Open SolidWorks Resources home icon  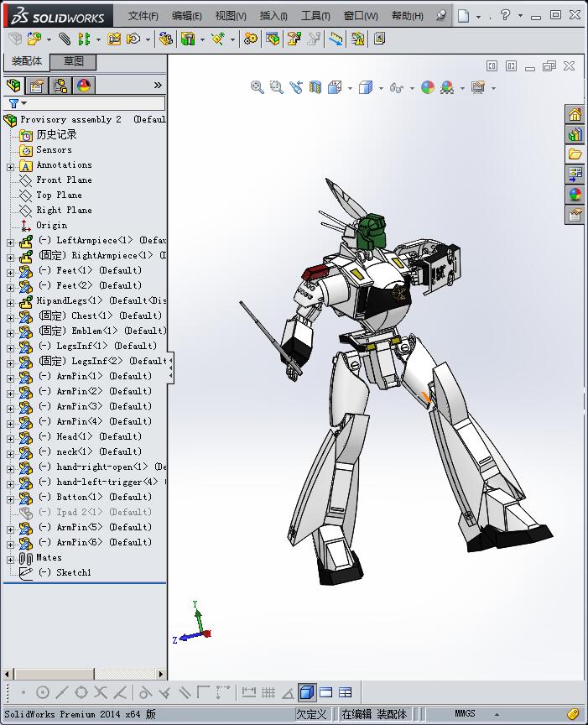pyautogui.click(x=575, y=114)
